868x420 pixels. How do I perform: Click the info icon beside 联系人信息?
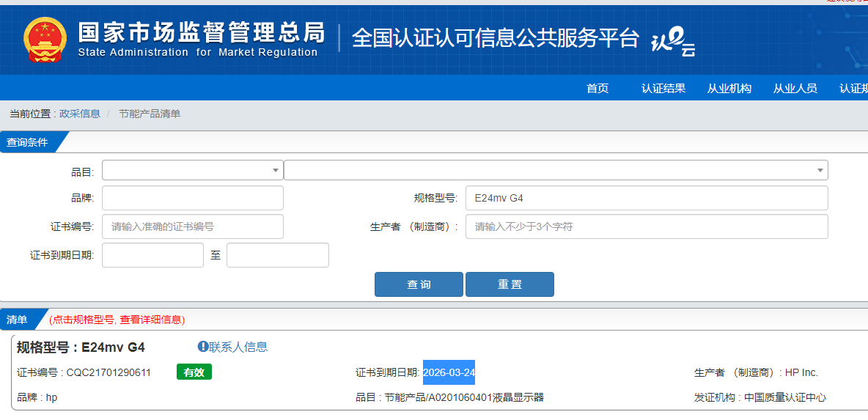(202, 347)
